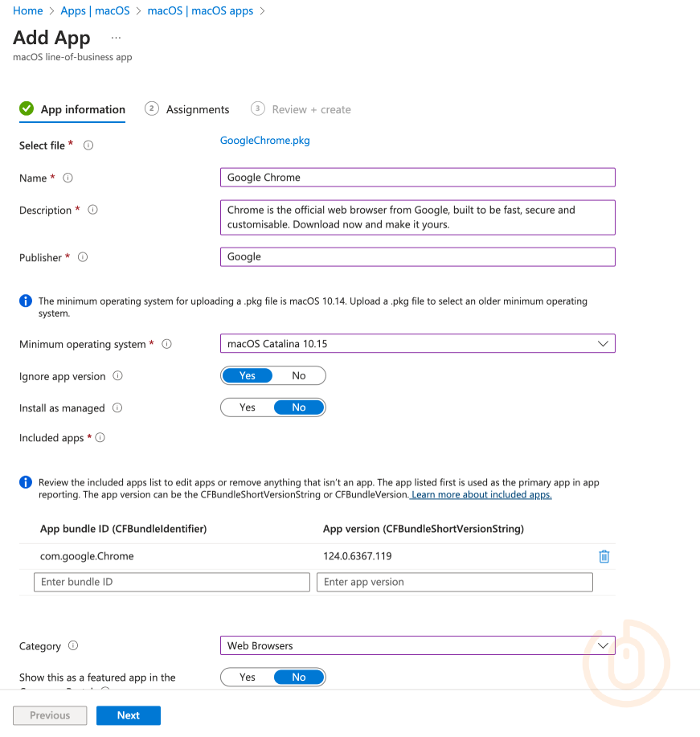Viewport: 700px width, 737px height.
Task: Set Install as managed to Yes
Action: click(x=247, y=407)
